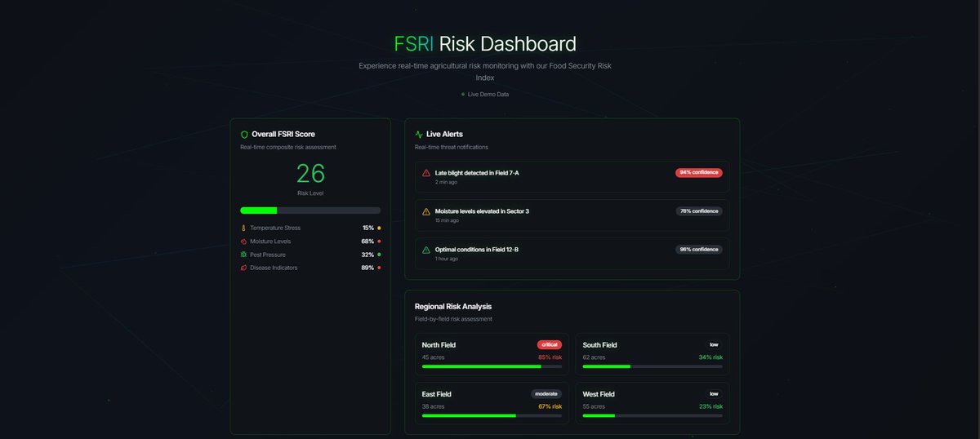The image size is (980, 439).
Task: Click the 1 hour ago timestamp
Action: click(x=447, y=259)
